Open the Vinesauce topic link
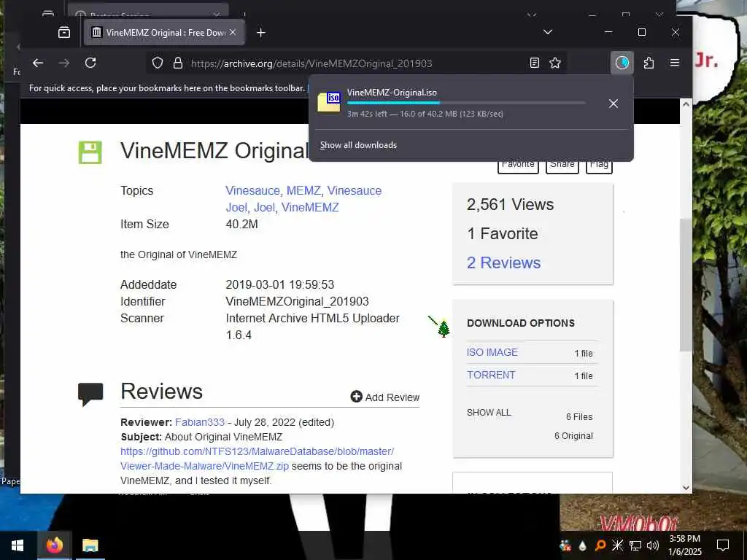Image resolution: width=747 pixels, height=560 pixels. 252,190
